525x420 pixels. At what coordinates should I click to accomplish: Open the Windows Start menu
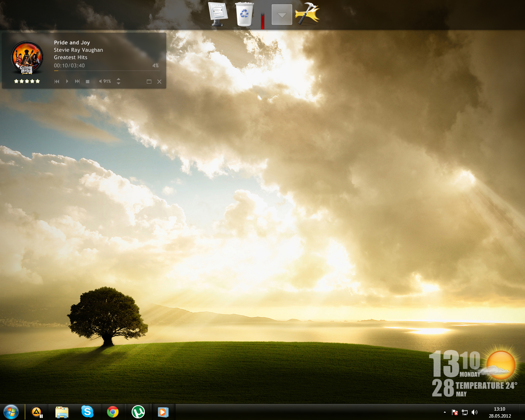pos(11,412)
